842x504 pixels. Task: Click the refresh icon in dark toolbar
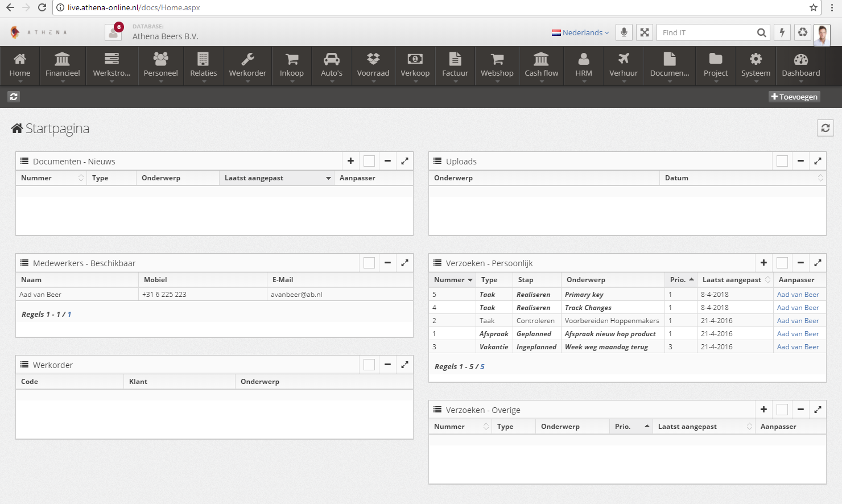14,97
